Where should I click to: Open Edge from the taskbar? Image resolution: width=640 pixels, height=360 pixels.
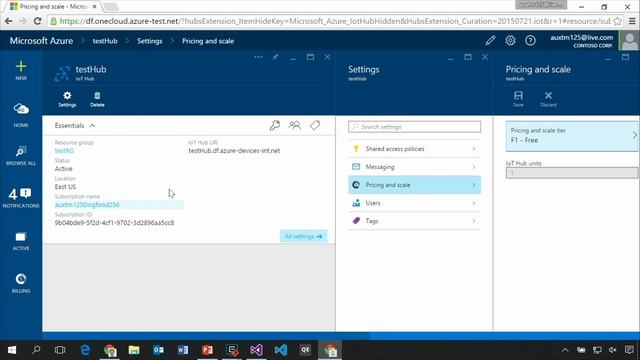click(x=85, y=350)
